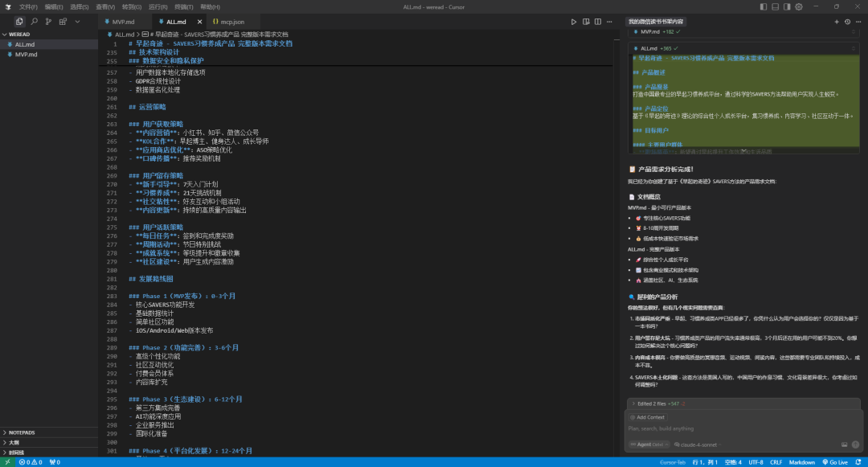This screenshot has height=467, width=868.
Task: Click Cursor Tab in status bar
Action: (673, 462)
